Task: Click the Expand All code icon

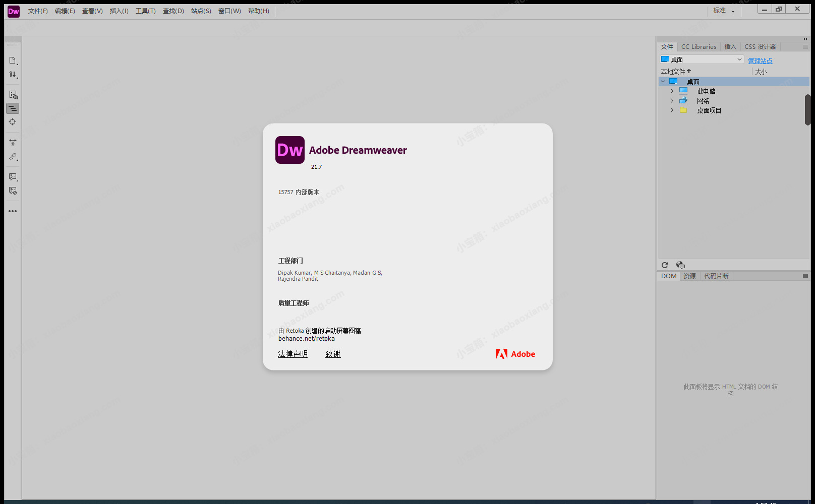Action: (13, 143)
